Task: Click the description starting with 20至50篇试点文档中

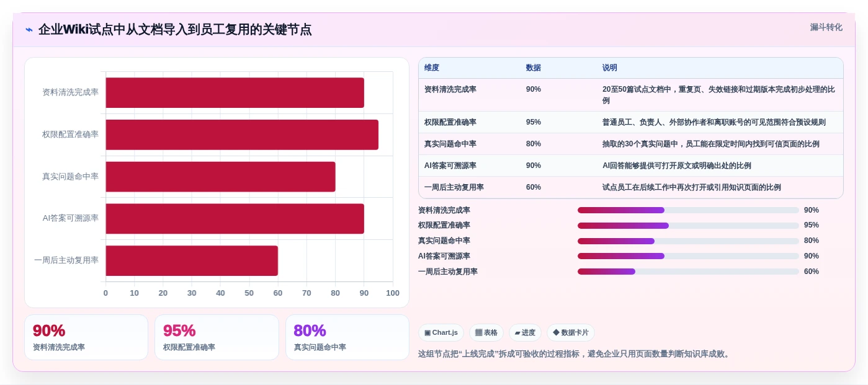Action: point(718,95)
